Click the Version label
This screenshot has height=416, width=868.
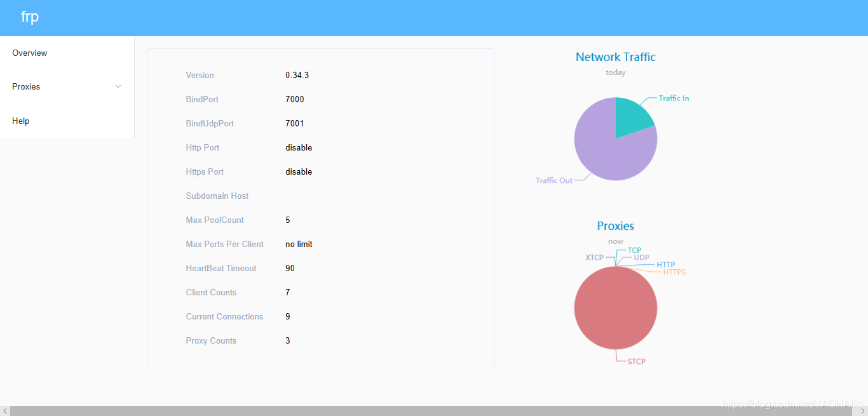coord(200,75)
